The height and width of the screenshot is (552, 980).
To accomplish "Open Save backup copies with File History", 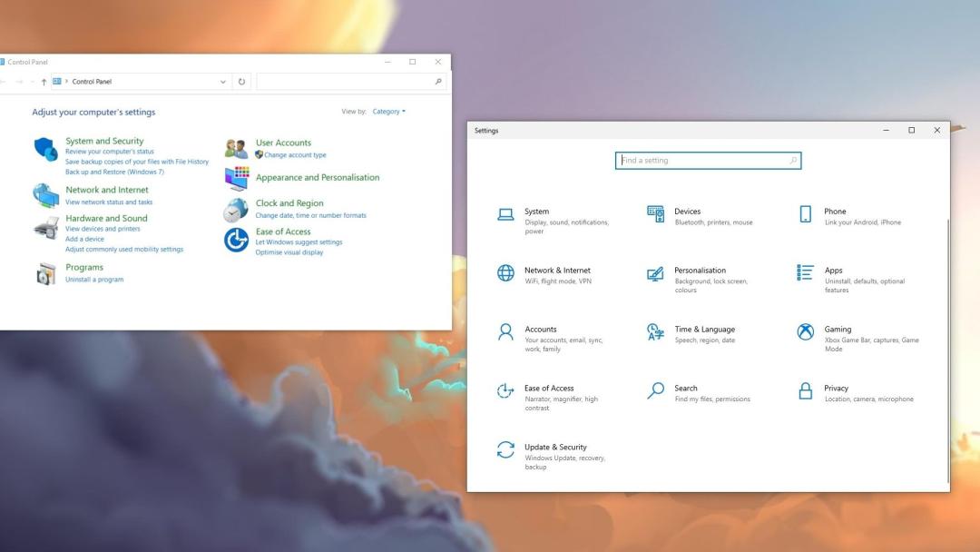I will point(137,162).
